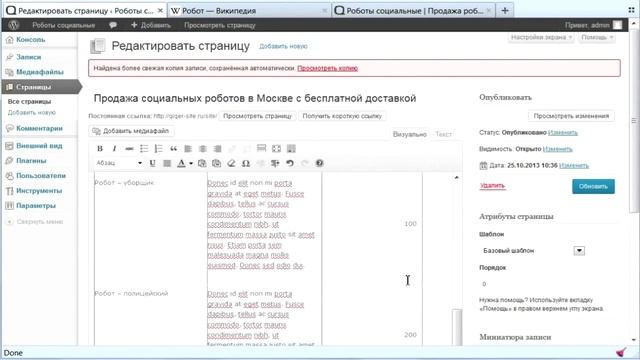Image resolution: width=640 pixels, height=360 pixels.
Task: Toggle distraction-free fullscreen mode
Action: tap(276, 149)
